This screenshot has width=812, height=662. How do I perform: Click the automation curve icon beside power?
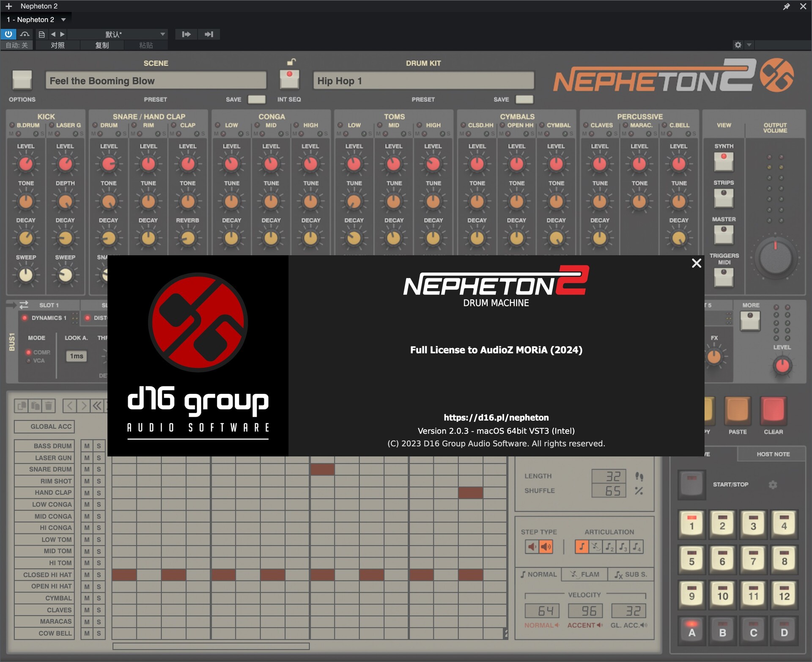pos(25,34)
